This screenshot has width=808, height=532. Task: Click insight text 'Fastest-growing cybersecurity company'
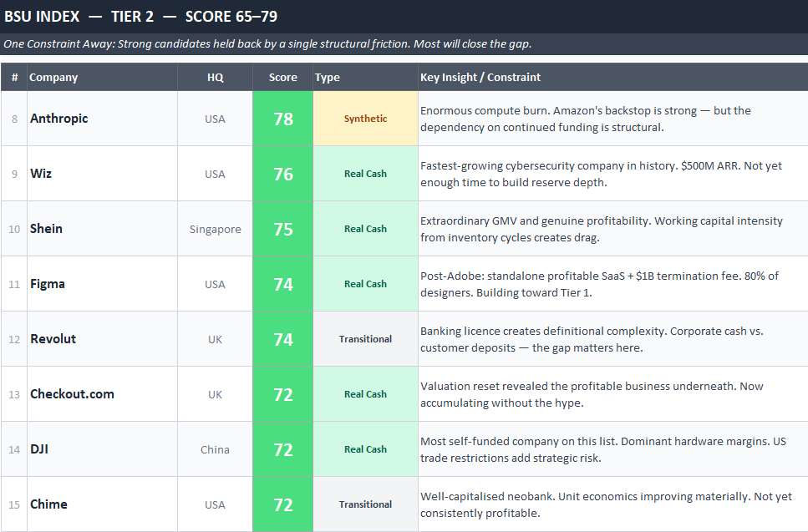[x=521, y=166]
